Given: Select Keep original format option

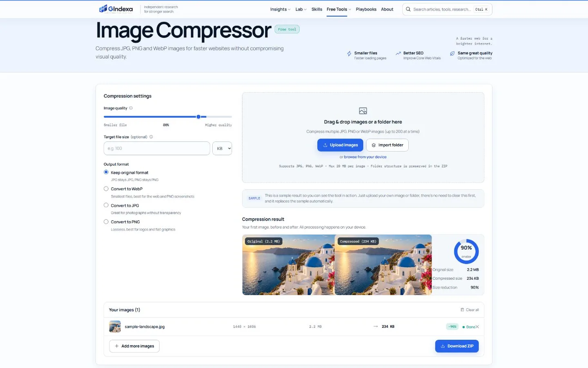Looking at the screenshot, I should [x=106, y=172].
